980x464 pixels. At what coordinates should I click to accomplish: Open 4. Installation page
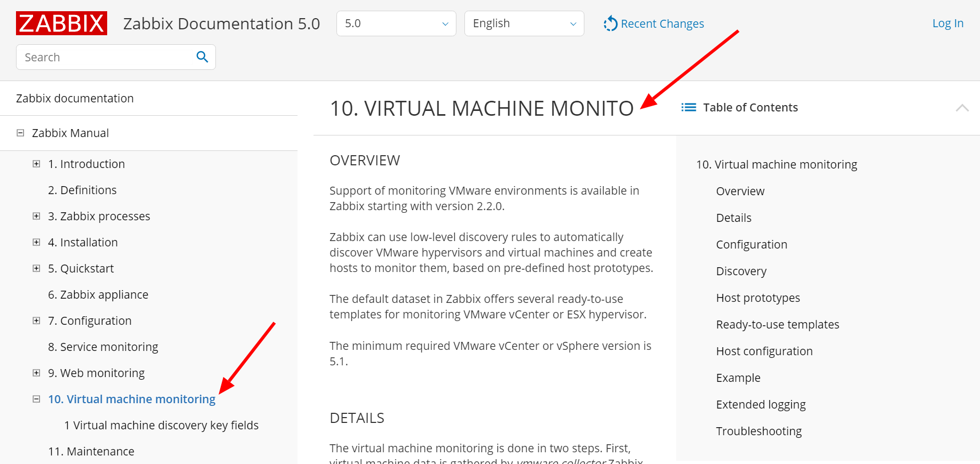pyautogui.click(x=83, y=242)
